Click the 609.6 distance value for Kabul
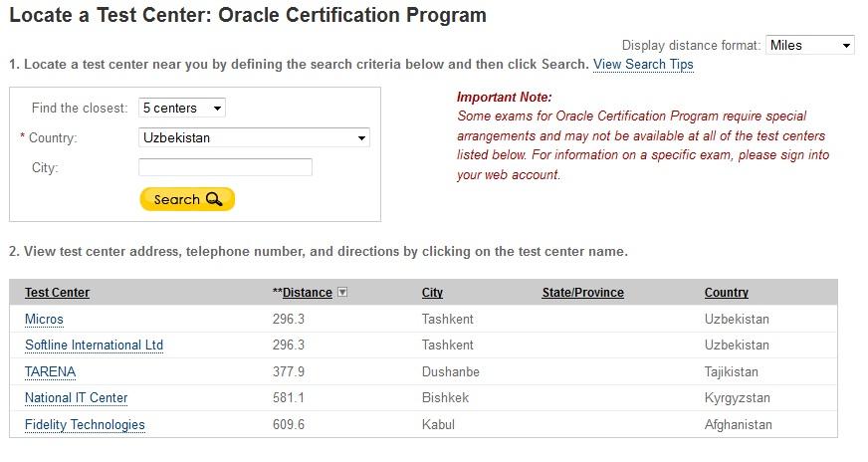 point(288,425)
